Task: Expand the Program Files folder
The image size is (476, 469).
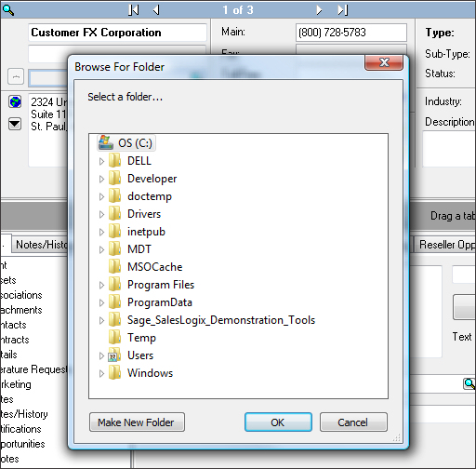Action: [x=101, y=285]
